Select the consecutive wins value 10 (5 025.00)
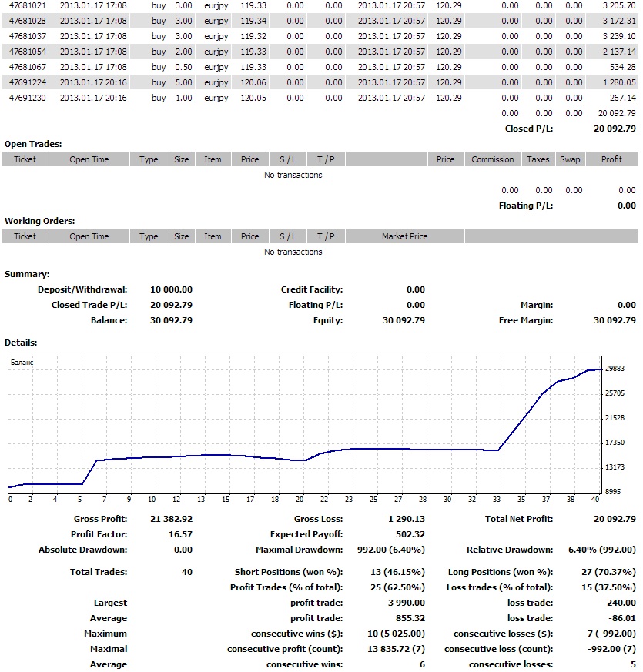The height and width of the screenshot is (672, 643). tap(396, 634)
